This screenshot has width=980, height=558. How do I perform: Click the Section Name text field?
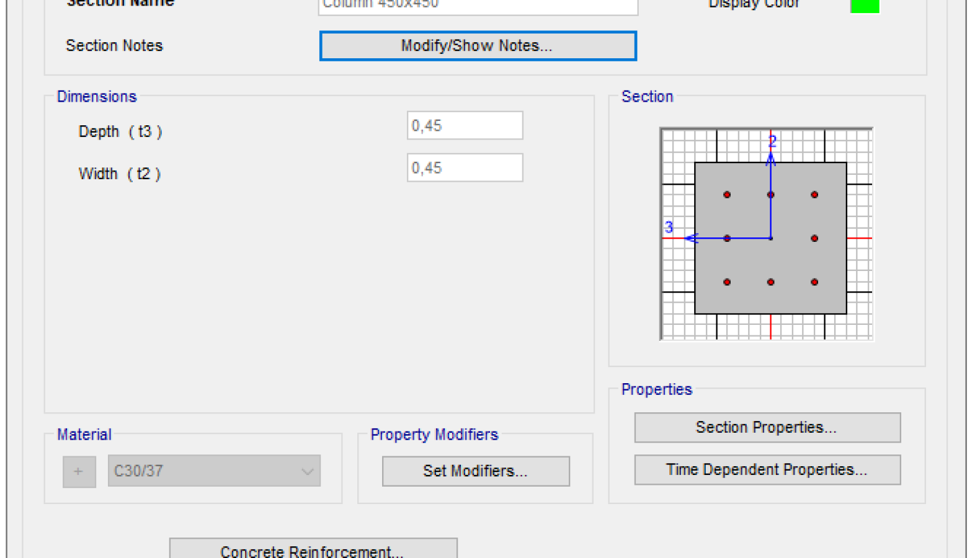tap(478, 6)
